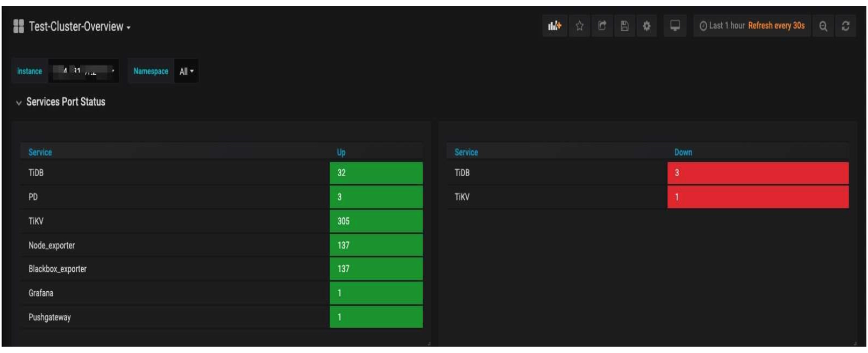868x353 pixels.
Task: Refresh the dashboard now
Action: pos(845,26)
